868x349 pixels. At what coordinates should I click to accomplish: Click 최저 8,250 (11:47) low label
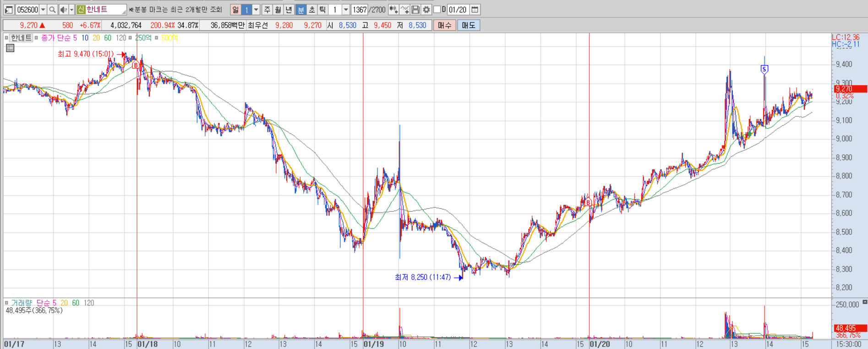pyautogui.click(x=423, y=277)
